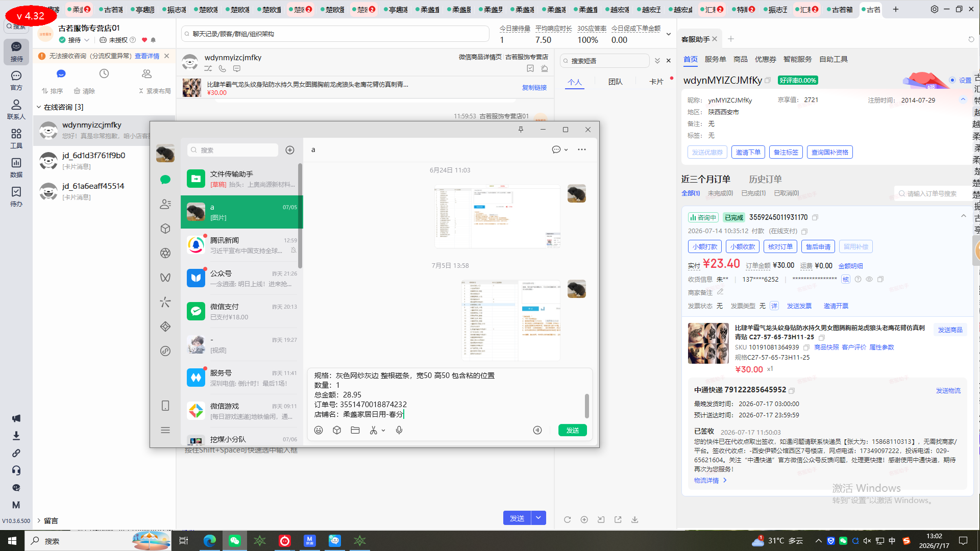This screenshot has height=551, width=980.
Task: Toggle 紧凑布局 compact layout
Action: (x=155, y=91)
